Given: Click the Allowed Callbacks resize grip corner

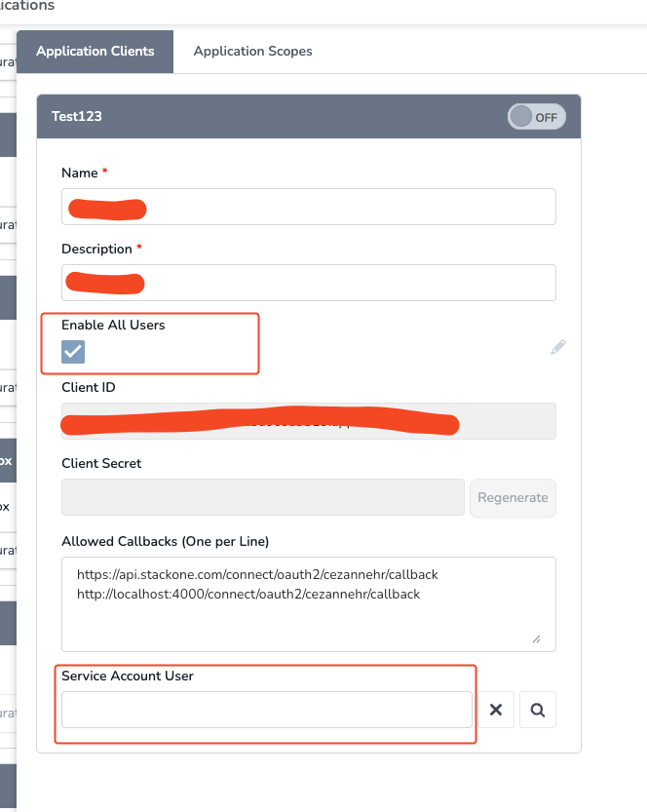Looking at the screenshot, I should (x=536, y=639).
